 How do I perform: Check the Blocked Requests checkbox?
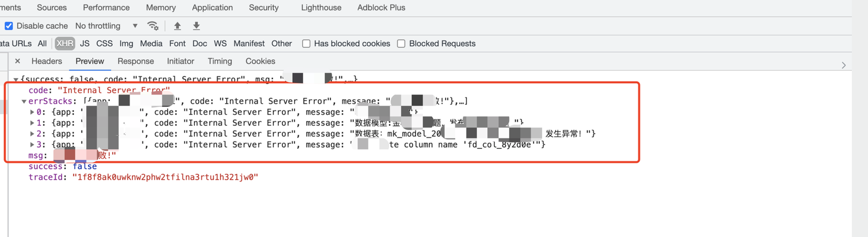[401, 43]
